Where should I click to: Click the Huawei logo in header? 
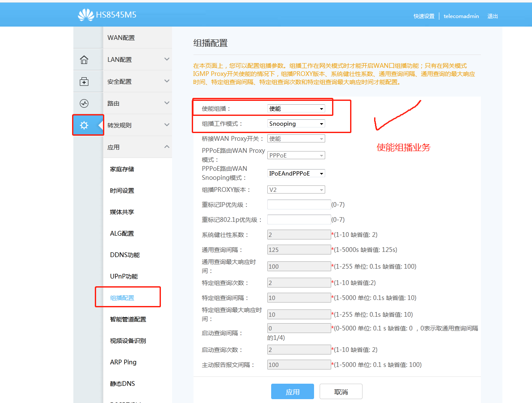[86, 15]
